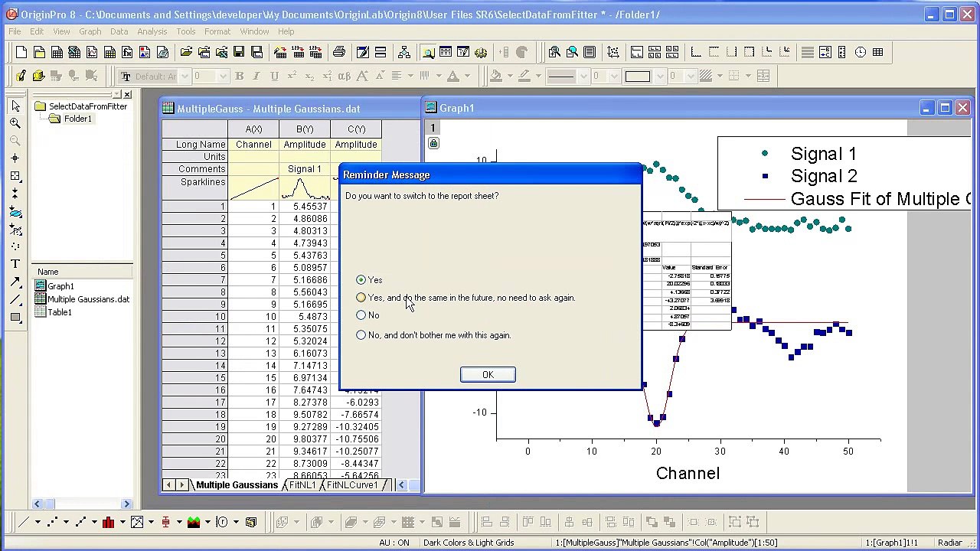980x551 pixels.
Task: Switch to the FitNLCurve1 sheet tab
Action: point(351,485)
